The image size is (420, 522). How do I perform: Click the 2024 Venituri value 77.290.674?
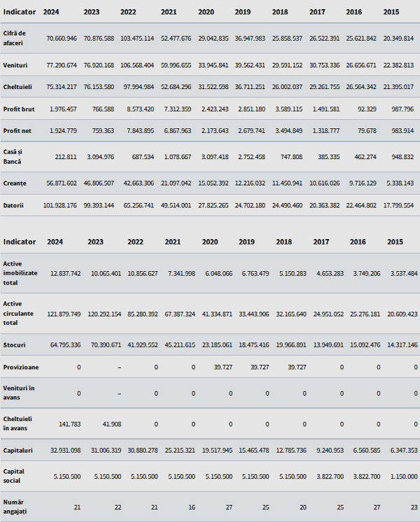pyautogui.click(x=62, y=65)
